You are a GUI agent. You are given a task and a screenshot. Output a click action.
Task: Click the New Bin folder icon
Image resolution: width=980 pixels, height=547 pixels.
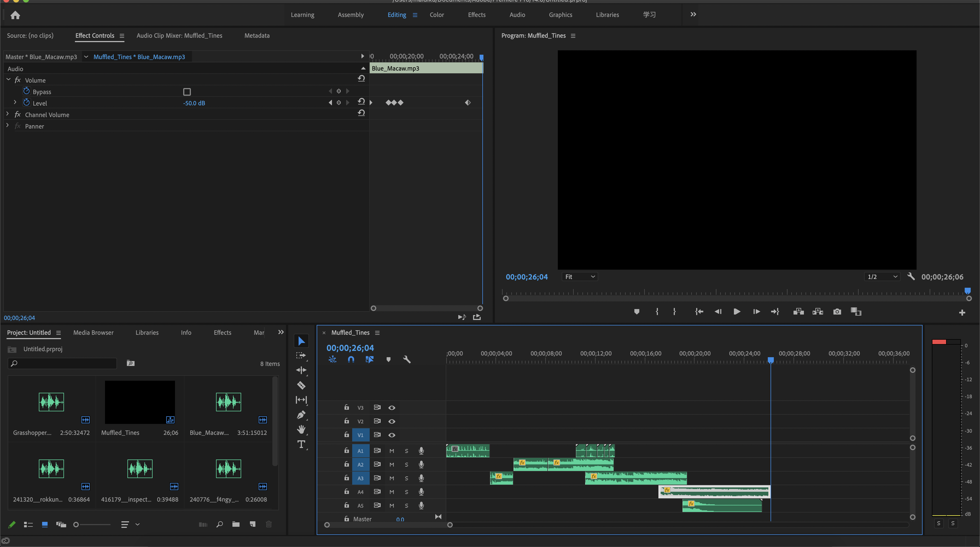236,524
